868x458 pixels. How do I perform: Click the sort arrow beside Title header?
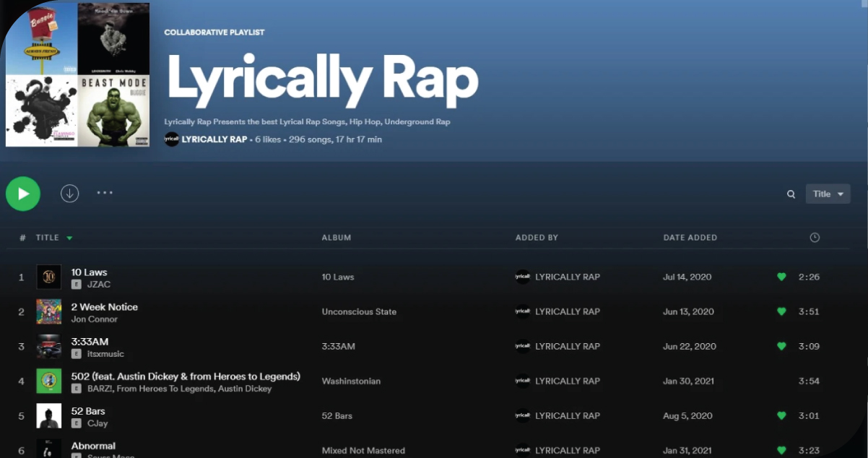[x=69, y=238]
